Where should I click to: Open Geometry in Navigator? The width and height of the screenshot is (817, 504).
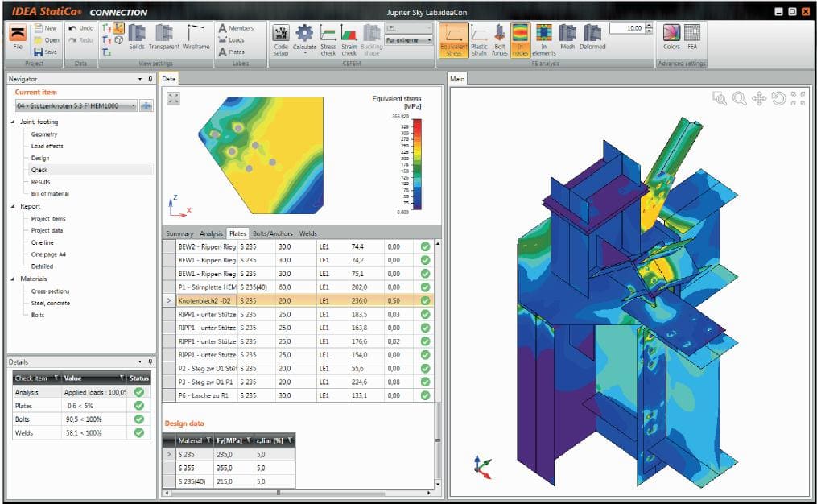[44, 134]
